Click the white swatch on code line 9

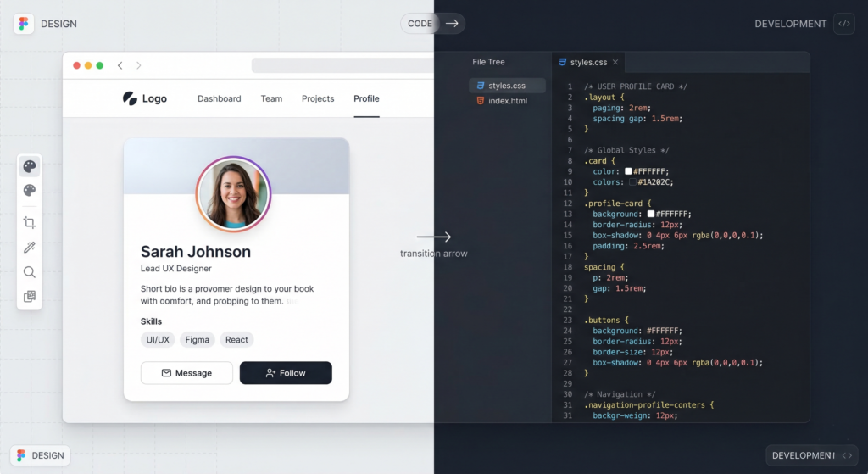(628, 171)
